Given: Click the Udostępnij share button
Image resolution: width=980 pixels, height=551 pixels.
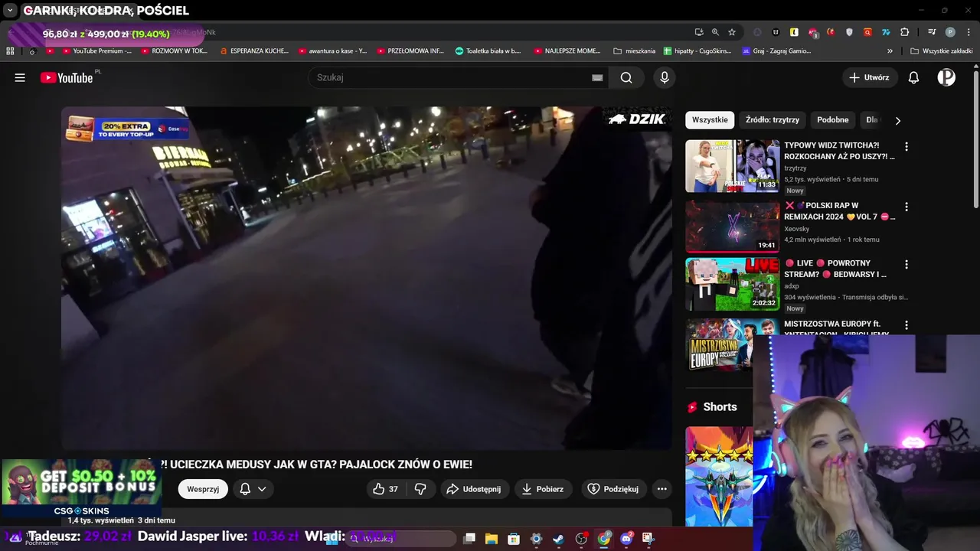Looking at the screenshot, I should 474,489.
